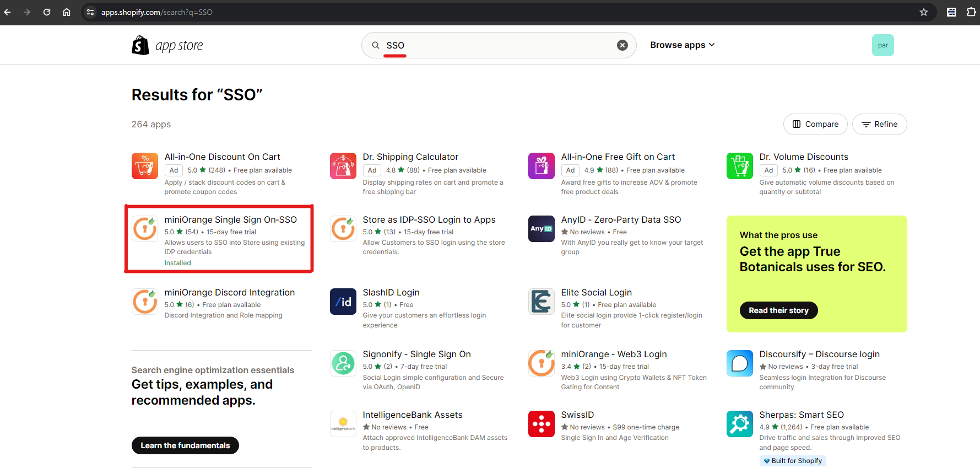980x473 pixels.
Task: Click 'Get the app True Botanicals uses' headline
Action: tap(812, 259)
